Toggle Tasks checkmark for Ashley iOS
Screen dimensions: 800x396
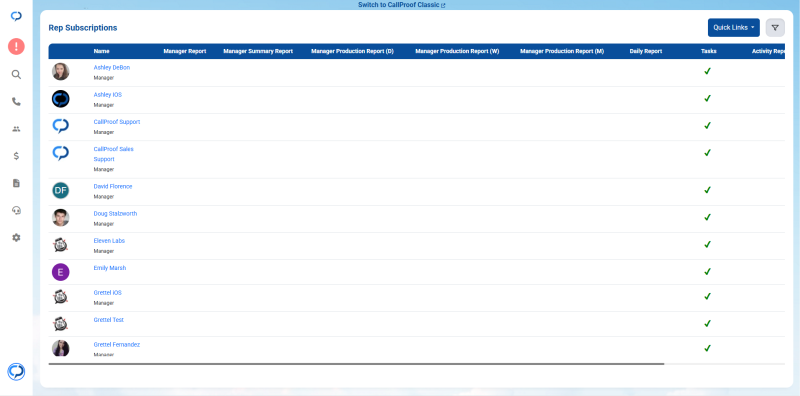point(707,98)
